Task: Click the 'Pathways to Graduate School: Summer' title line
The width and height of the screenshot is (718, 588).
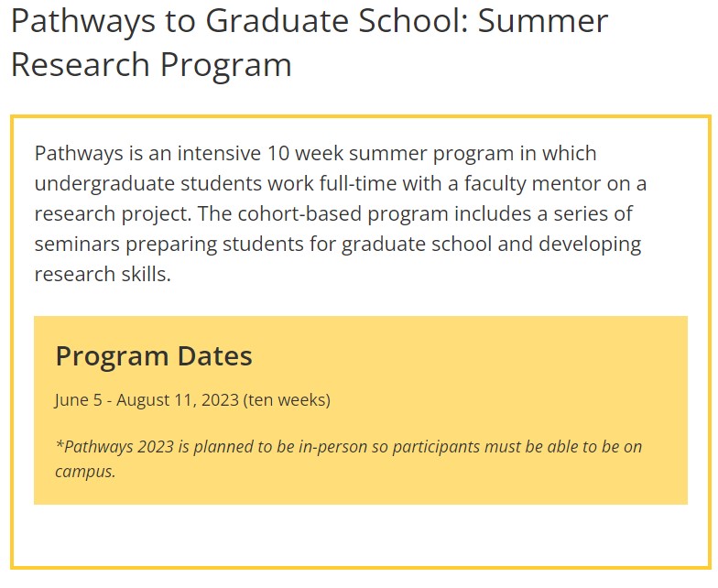Action: pos(310,22)
